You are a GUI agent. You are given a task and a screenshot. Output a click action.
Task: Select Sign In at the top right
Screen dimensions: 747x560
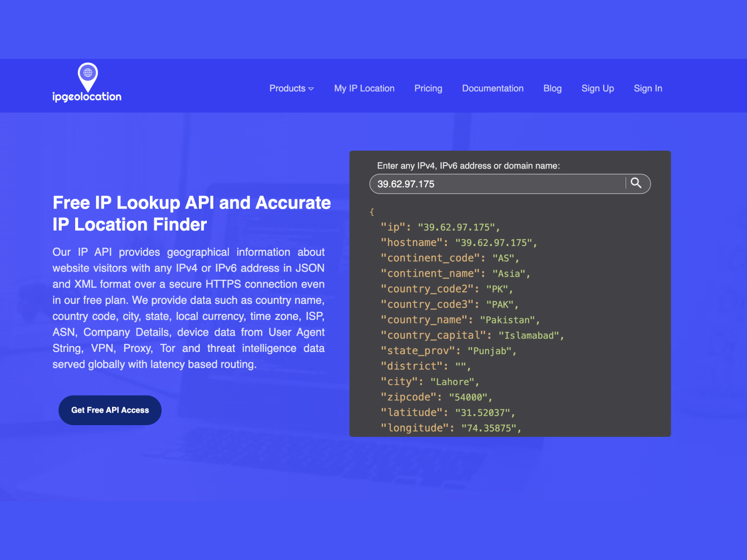[648, 88]
